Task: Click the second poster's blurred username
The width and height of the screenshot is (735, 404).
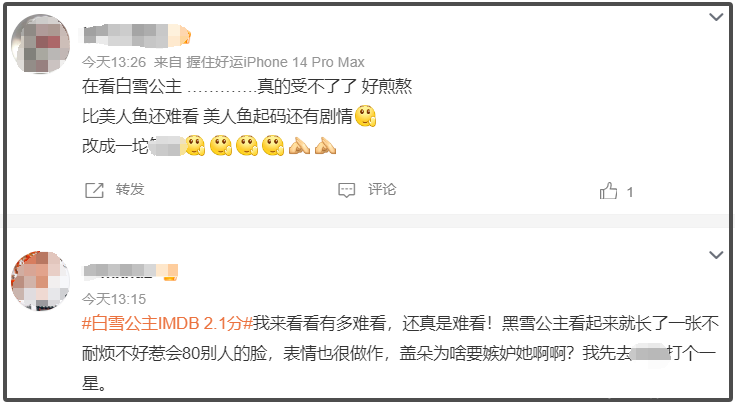Action: point(120,272)
